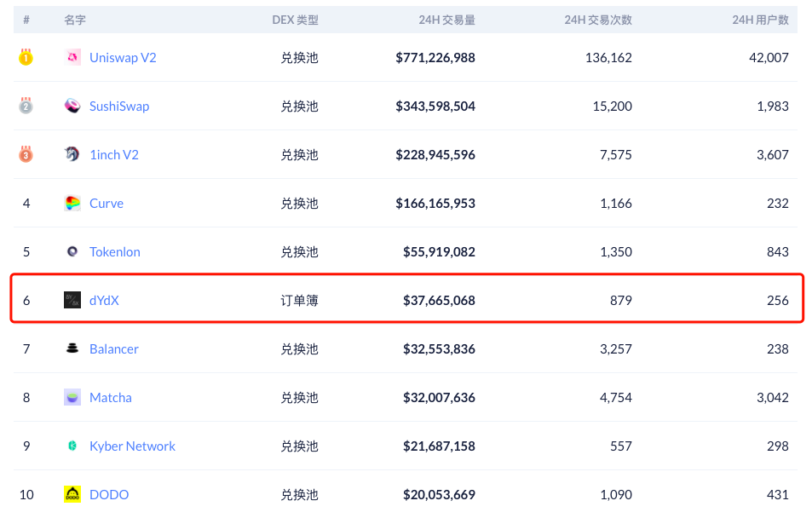Image resolution: width=812 pixels, height=518 pixels.
Task: Click the DODO yellow logo icon
Action: coord(72,494)
